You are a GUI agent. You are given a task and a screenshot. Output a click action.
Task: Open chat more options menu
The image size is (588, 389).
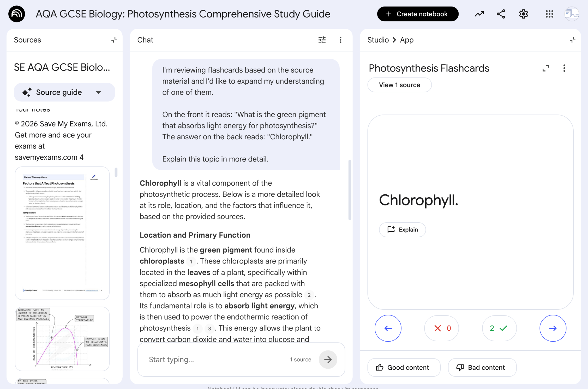pos(341,40)
